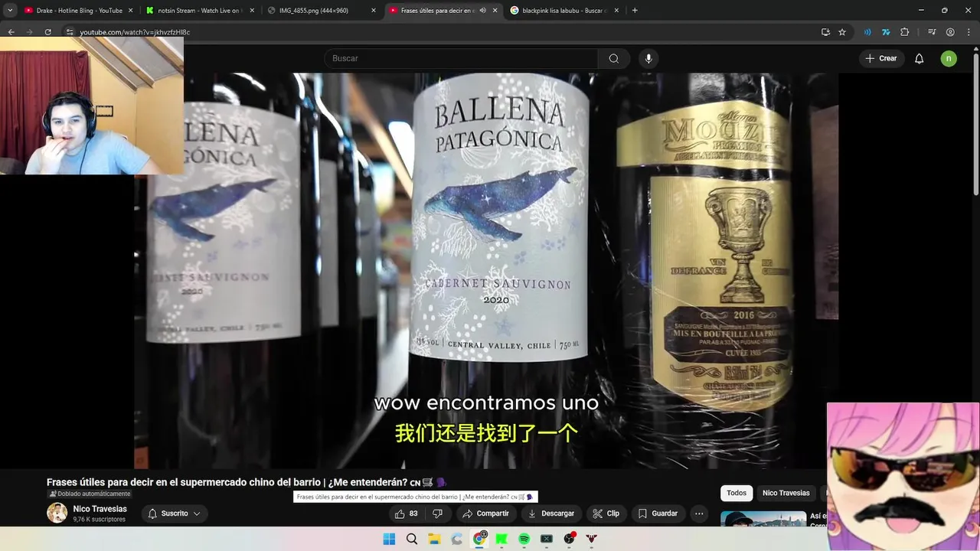The width and height of the screenshot is (980, 551).
Task: Mute the playing tab via speaker icon
Action: tap(483, 11)
